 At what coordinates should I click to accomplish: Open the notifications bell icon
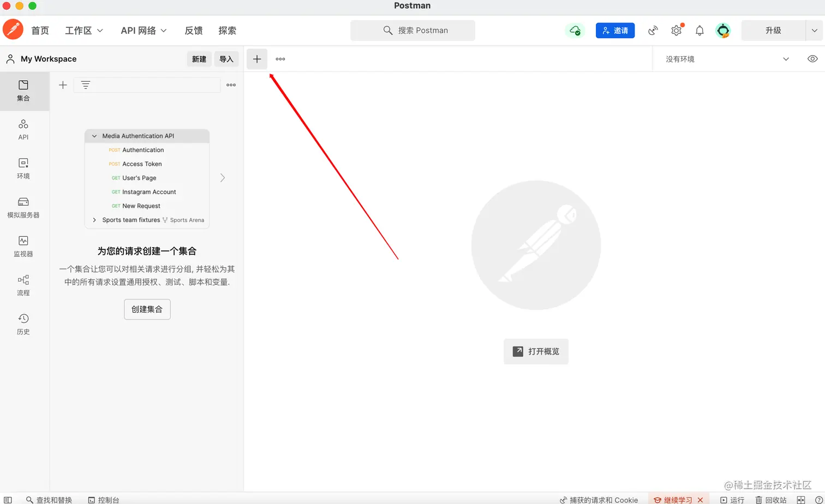pyautogui.click(x=700, y=31)
